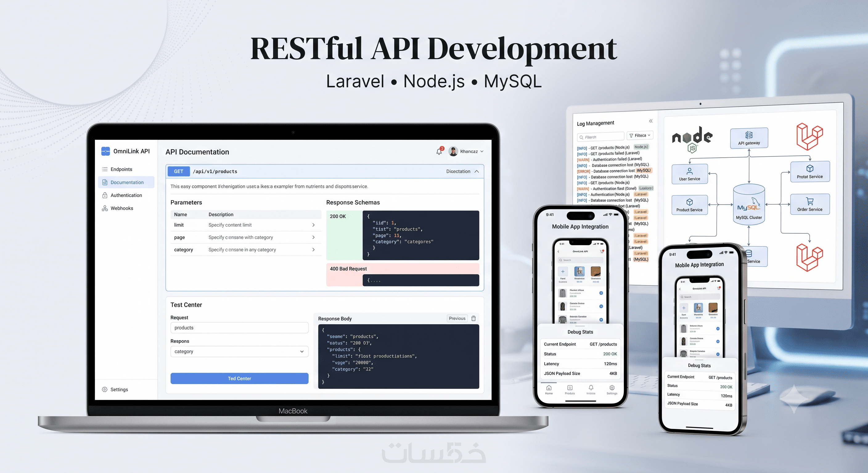Click the /api/v1/products endpoint path
Viewport: 868px width, 473px height.
click(x=215, y=171)
